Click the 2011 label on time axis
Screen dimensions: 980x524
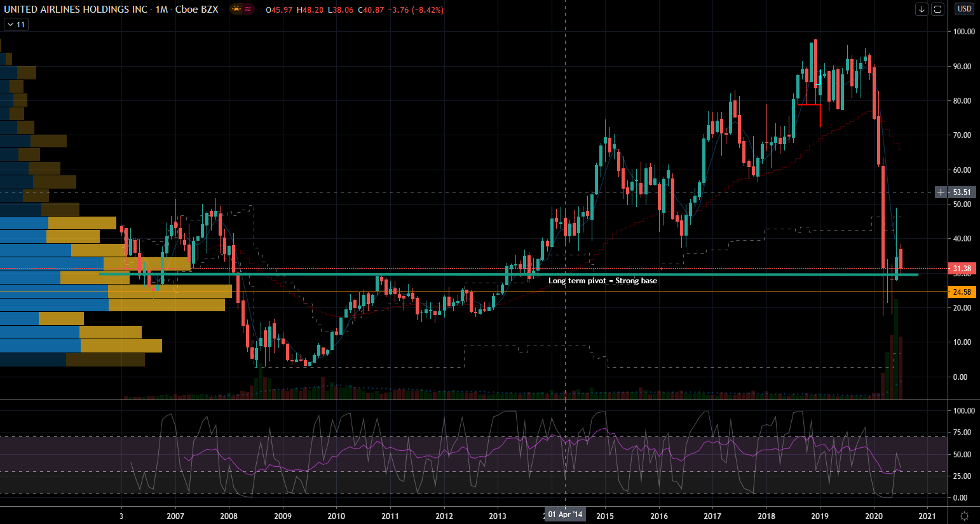point(390,516)
